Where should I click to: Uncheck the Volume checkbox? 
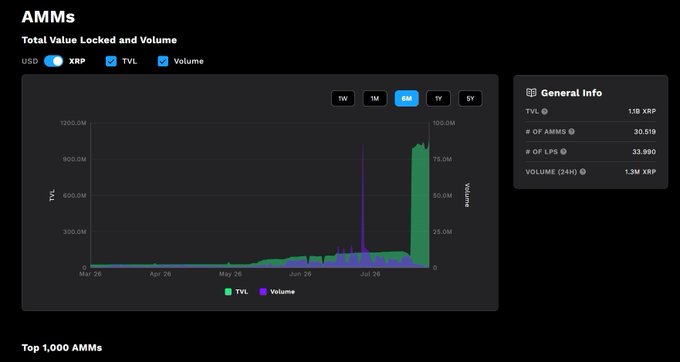pos(163,61)
